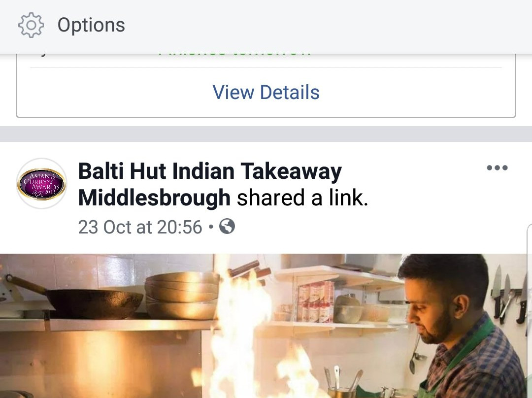Image resolution: width=532 pixels, height=398 pixels.
Task: Open the post's three-dot menu
Action: (x=497, y=167)
